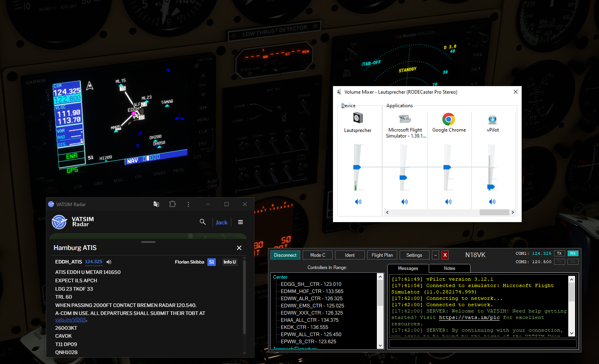
Task: Open the VATSIM Radar hamburger menu
Action: point(240,222)
